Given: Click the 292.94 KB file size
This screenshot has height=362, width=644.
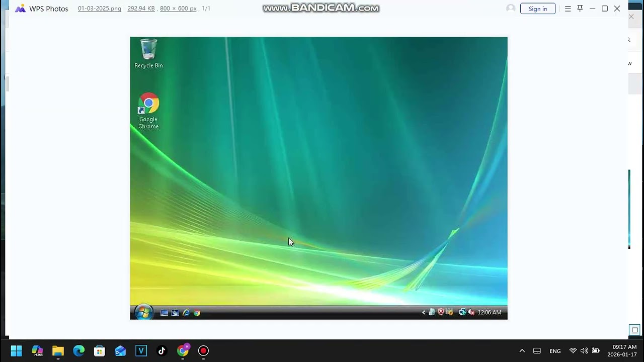Looking at the screenshot, I should pyautogui.click(x=141, y=9).
